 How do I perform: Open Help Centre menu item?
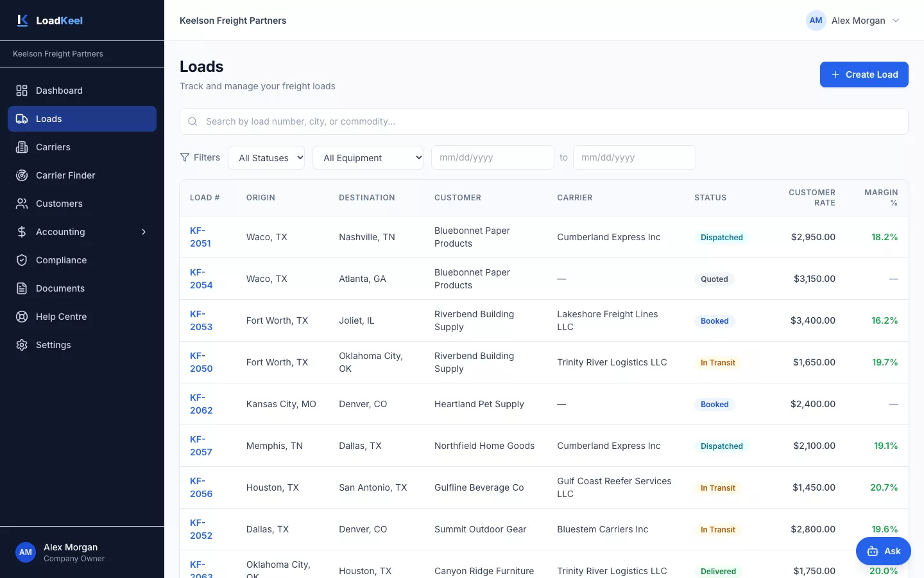coord(82,317)
